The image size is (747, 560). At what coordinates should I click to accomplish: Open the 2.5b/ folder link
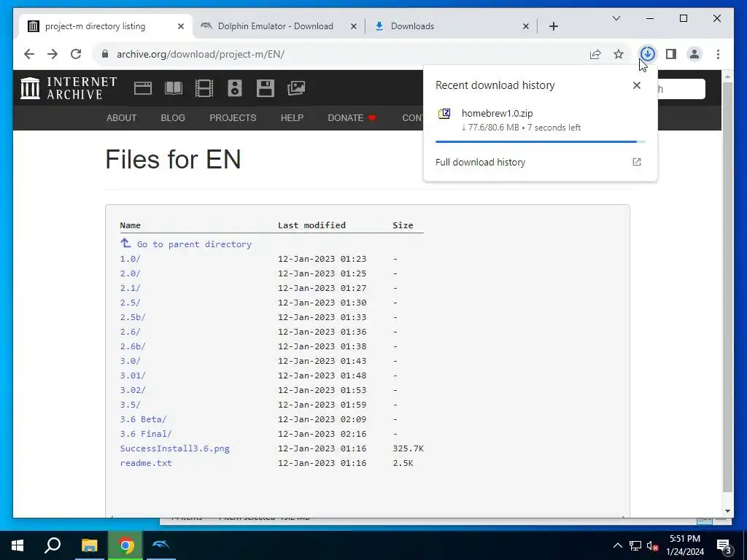[133, 317]
